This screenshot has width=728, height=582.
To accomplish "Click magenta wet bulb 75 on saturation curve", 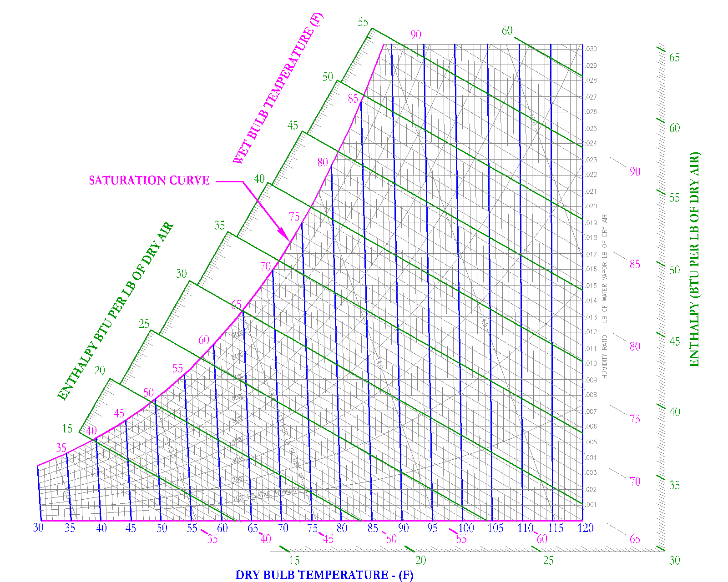I will (x=295, y=216).
